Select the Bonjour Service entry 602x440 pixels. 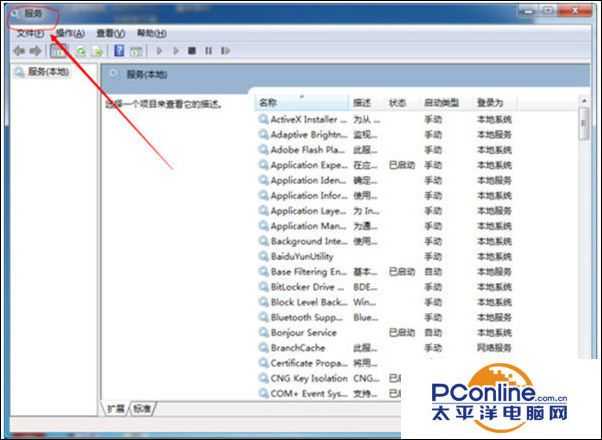[304, 332]
